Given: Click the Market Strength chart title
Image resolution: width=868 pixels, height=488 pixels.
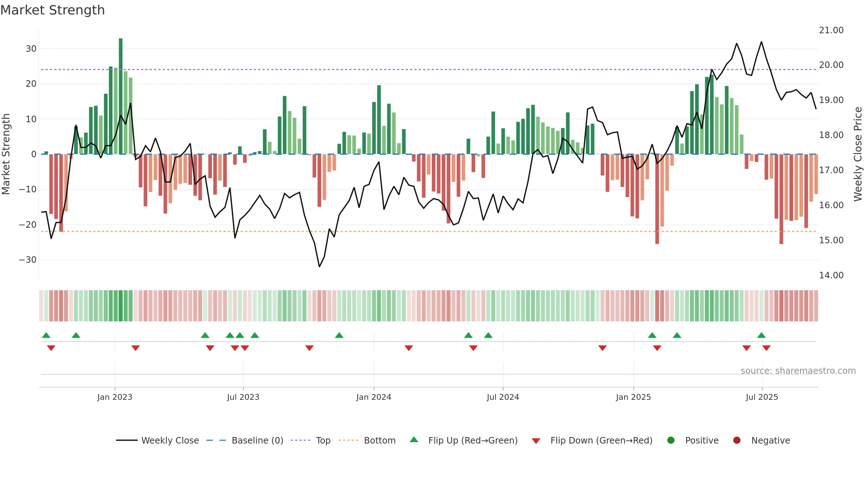Looking at the screenshot, I should pos(52,10).
